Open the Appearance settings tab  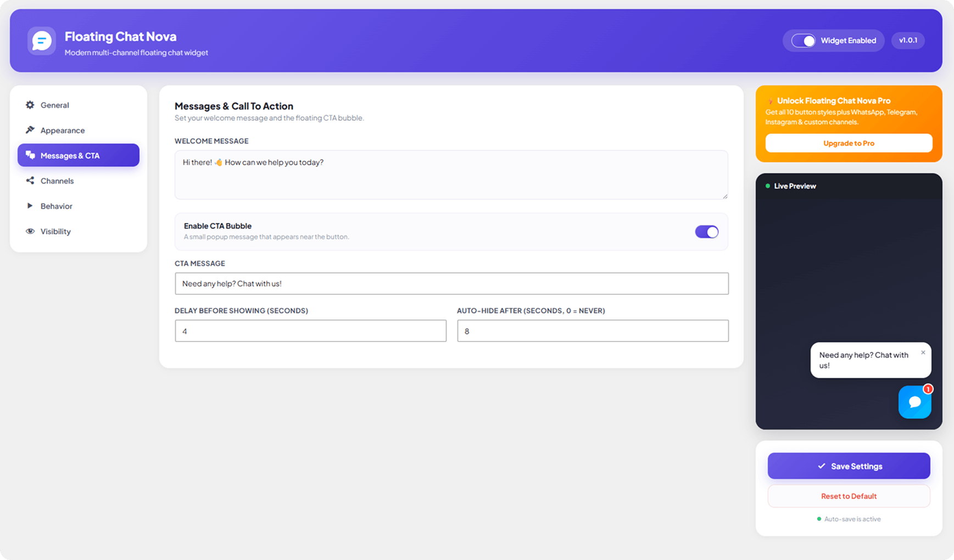(79, 130)
